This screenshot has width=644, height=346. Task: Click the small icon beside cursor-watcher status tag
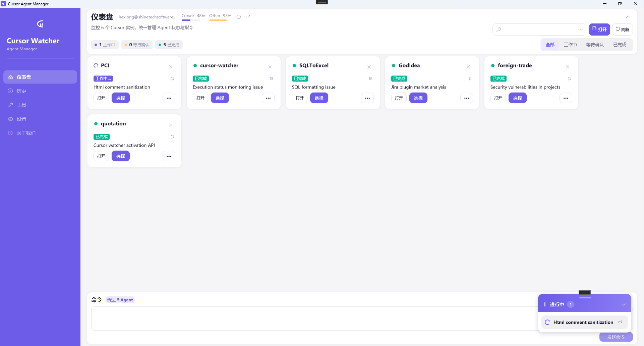(x=272, y=79)
